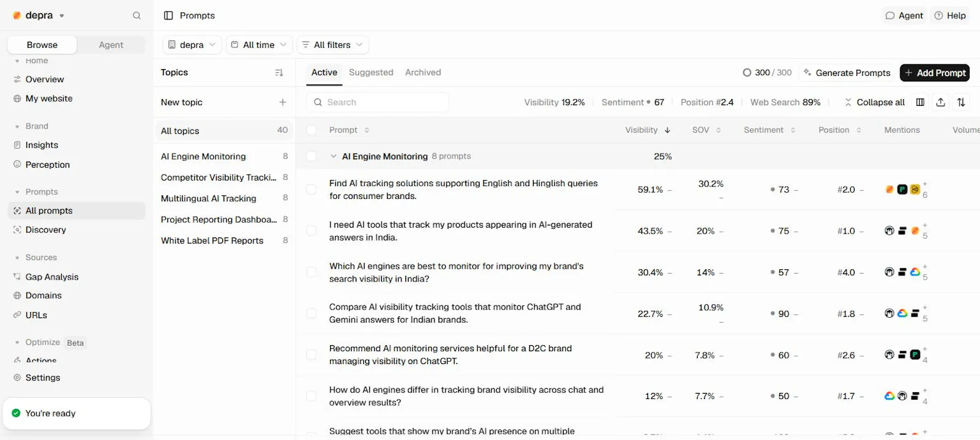Open the depra brand filter dropdown
The image size is (980, 440).
[x=192, y=45]
